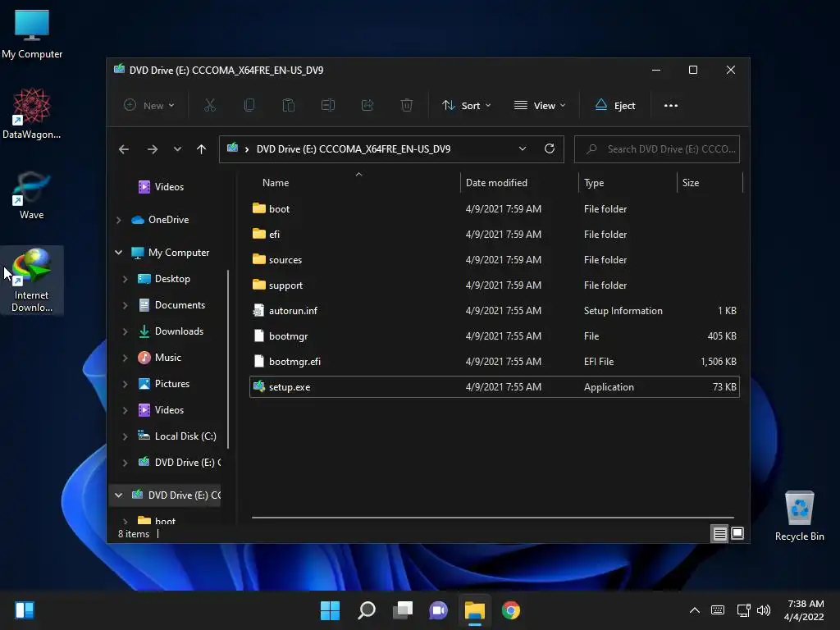Select the efi folder
This screenshot has height=630, width=840.
[494, 234]
